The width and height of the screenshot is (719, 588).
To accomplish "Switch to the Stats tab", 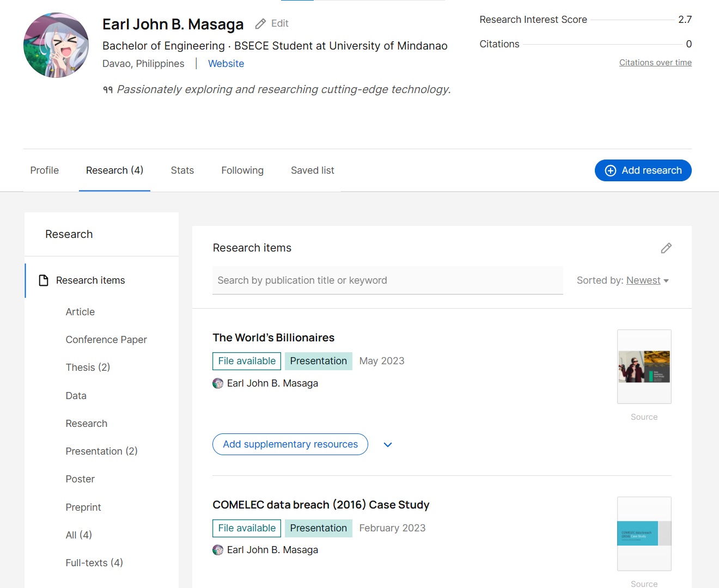I will (x=182, y=170).
